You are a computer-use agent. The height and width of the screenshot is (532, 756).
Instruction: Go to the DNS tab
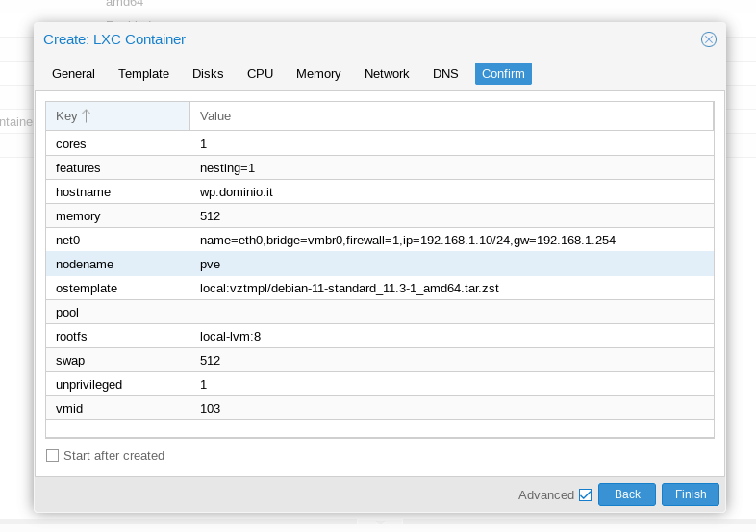445,74
